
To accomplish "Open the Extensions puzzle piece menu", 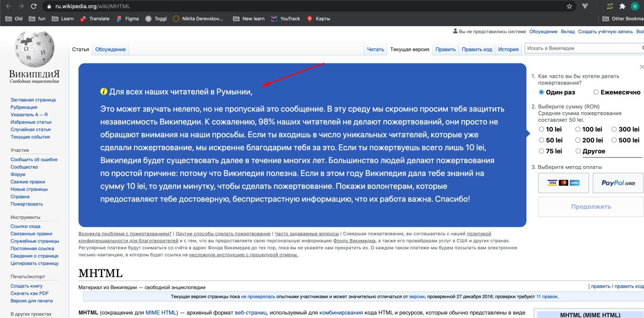I will [x=622, y=7].
